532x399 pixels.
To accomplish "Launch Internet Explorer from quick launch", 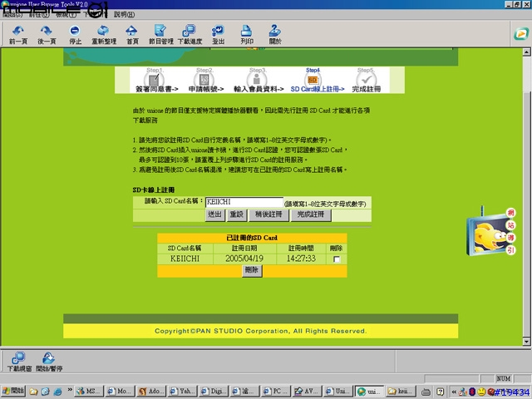I will pos(57,392).
